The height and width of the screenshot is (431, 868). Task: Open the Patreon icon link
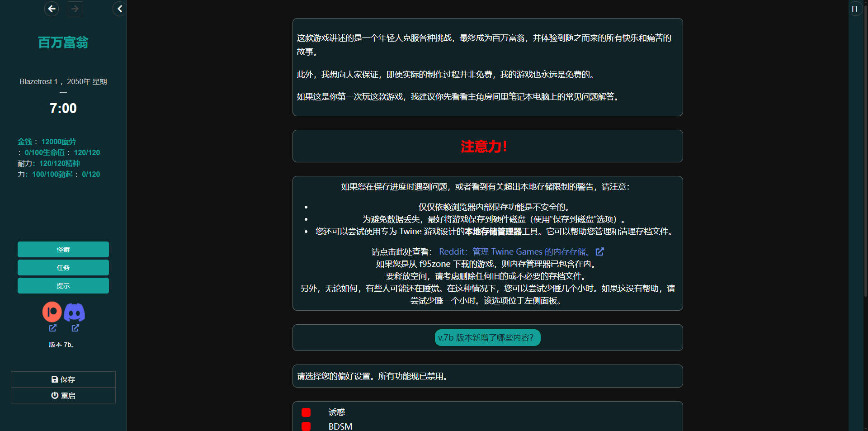click(x=52, y=312)
